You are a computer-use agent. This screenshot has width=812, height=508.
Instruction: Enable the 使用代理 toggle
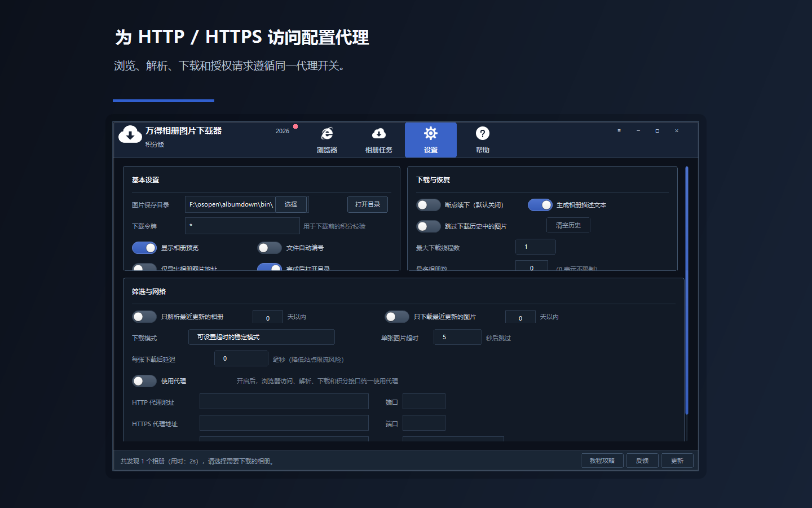point(144,381)
